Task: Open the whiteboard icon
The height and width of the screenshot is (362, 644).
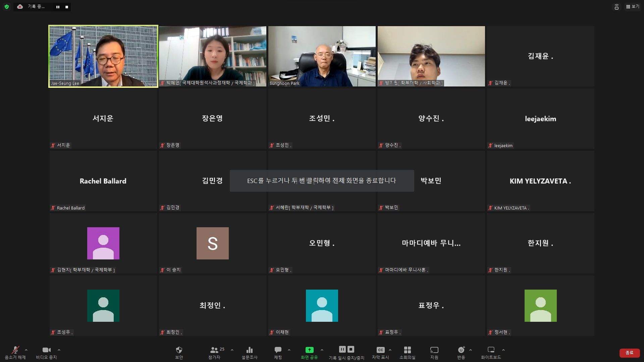Action: 491,350
